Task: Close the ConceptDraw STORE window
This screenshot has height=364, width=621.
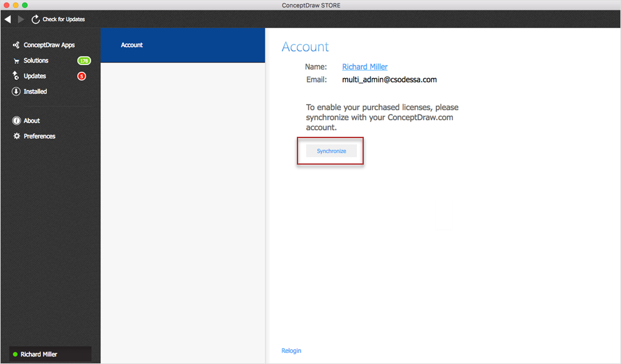Action: [6, 5]
